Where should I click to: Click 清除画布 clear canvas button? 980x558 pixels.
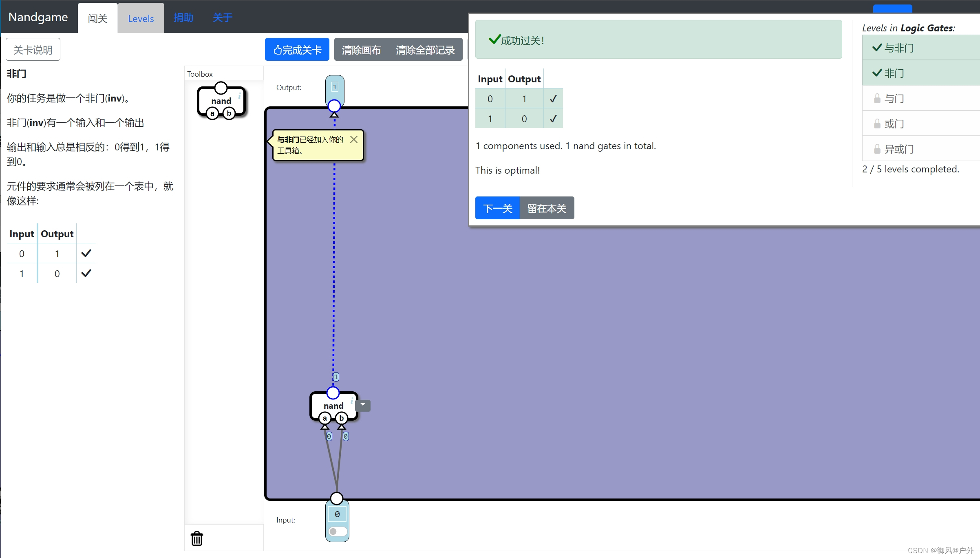(x=361, y=50)
